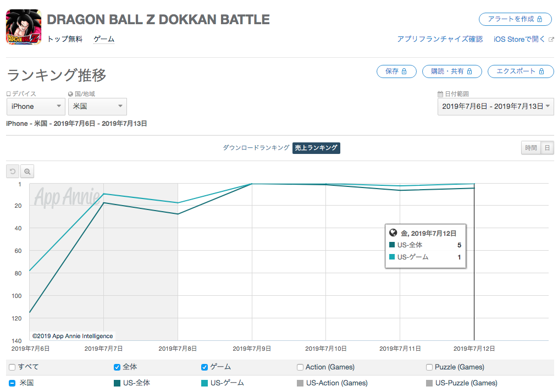
Task: Toggle the すべて checkbox
Action: [x=12, y=367]
